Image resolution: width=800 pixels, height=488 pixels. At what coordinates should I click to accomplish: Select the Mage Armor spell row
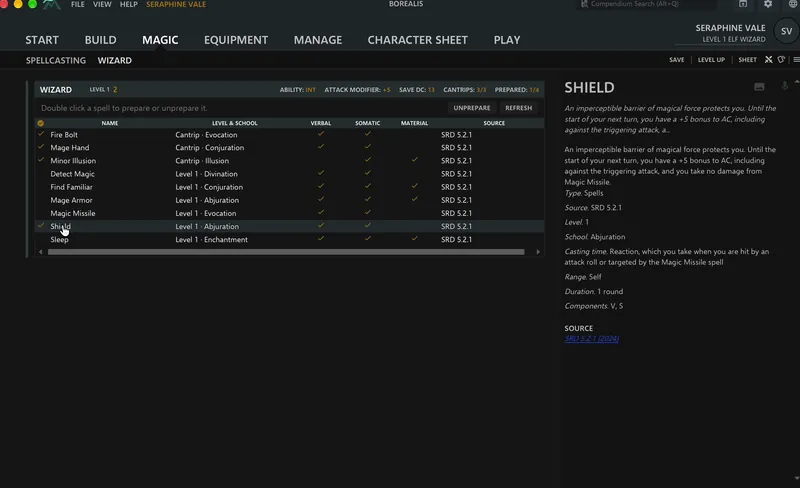click(289, 200)
